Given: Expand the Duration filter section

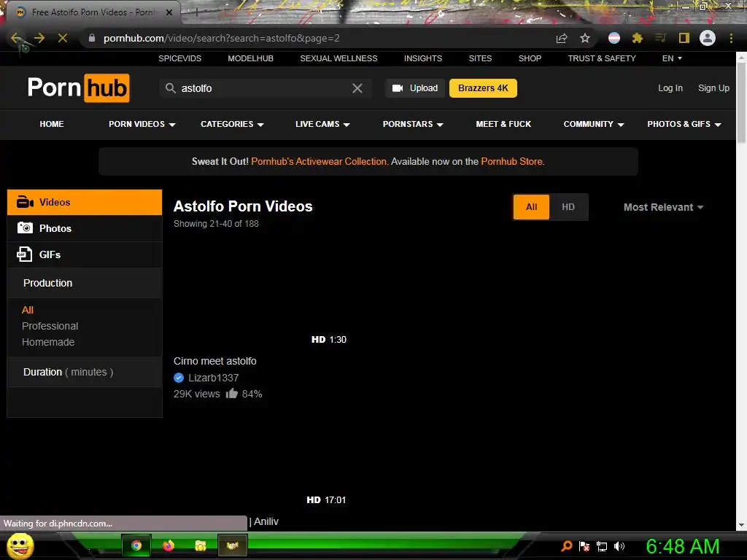Looking at the screenshot, I should tap(85, 372).
